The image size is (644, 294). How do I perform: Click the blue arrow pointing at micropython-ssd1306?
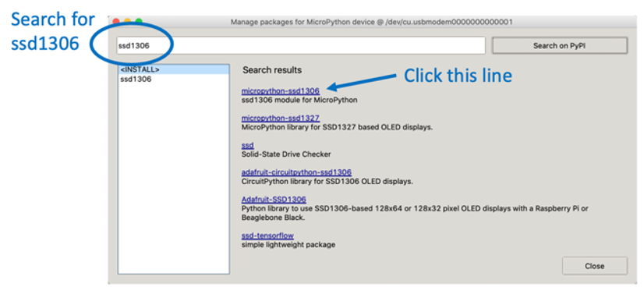pyautogui.click(x=363, y=81)
